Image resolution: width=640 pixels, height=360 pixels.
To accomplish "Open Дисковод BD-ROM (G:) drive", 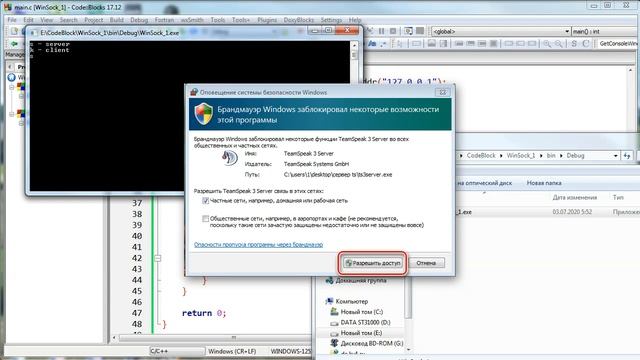I will point(367,344).
